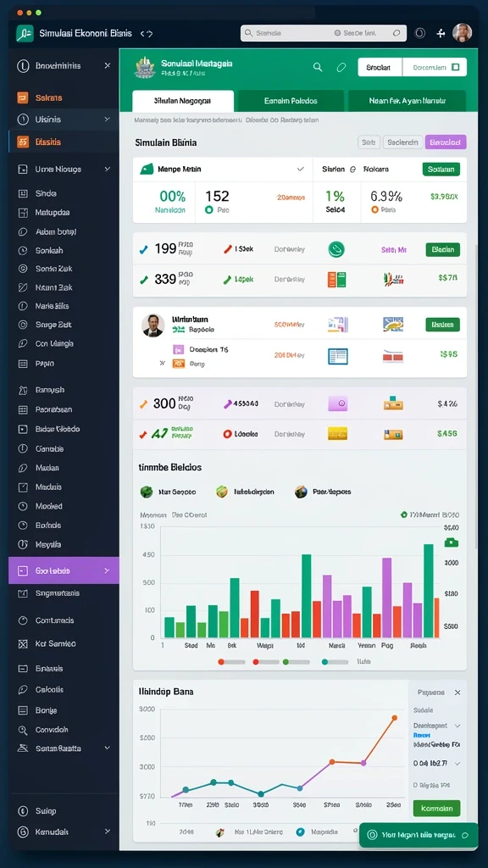The height and width of the screenshot is (868, 488).
Task: Click the purple Baradod button
Action: coord(446,142)
